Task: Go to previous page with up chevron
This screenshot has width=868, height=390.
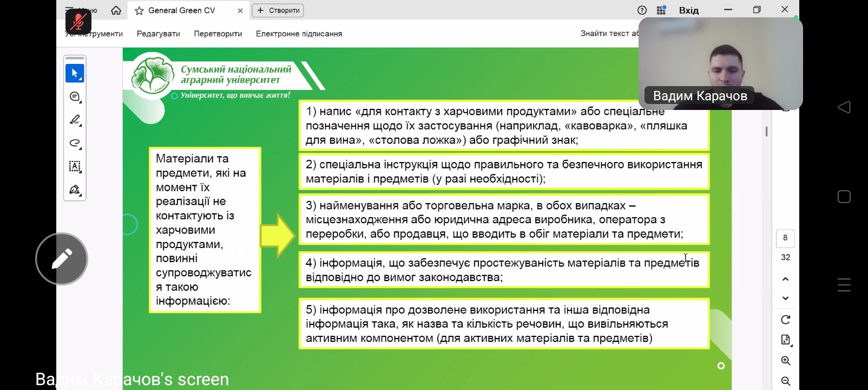Action: 786,279
